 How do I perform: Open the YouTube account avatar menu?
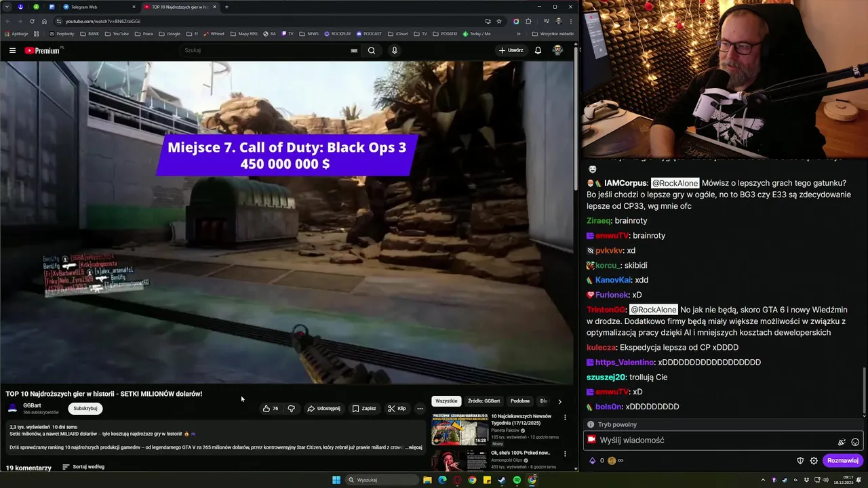coord(557,50)
